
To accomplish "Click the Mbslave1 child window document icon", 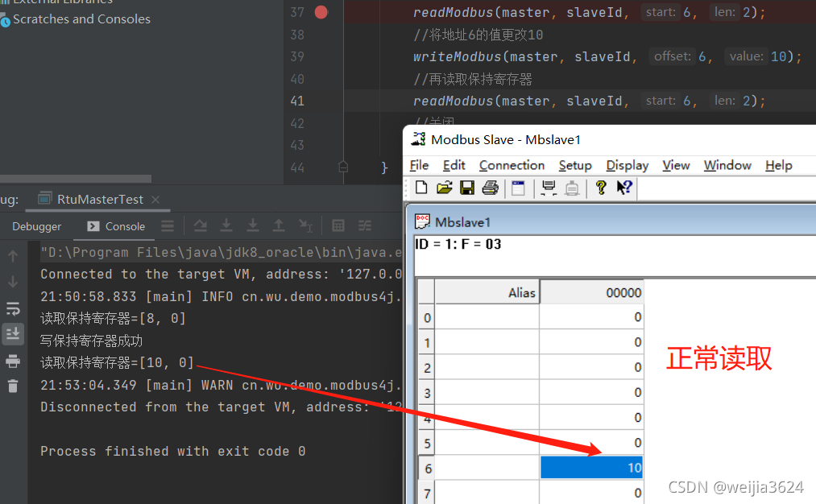I will [x=422, y=222].
